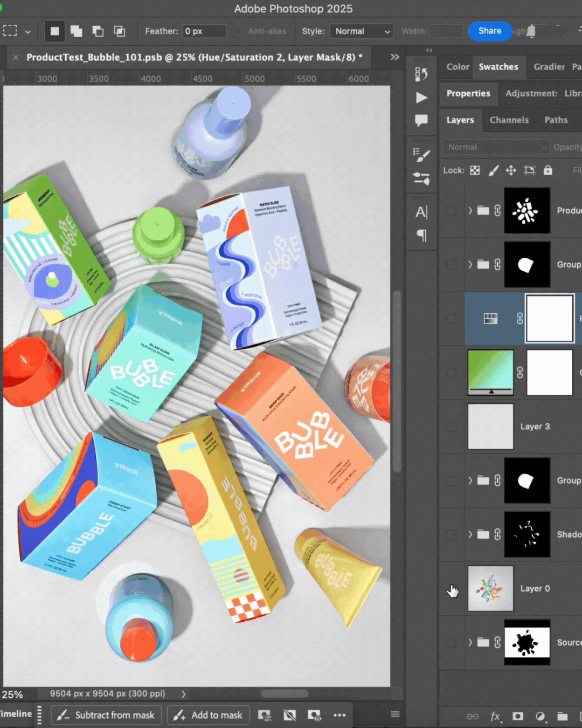Lock layer position with move icon
This screenshot has width=582, height=728.
[x=511, y=170]
